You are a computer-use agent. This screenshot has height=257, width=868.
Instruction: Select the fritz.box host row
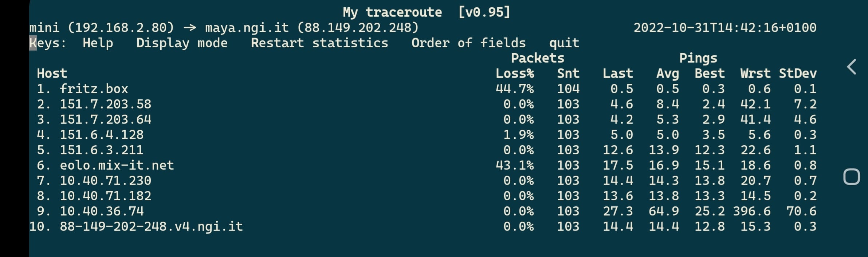coord(94,89)
